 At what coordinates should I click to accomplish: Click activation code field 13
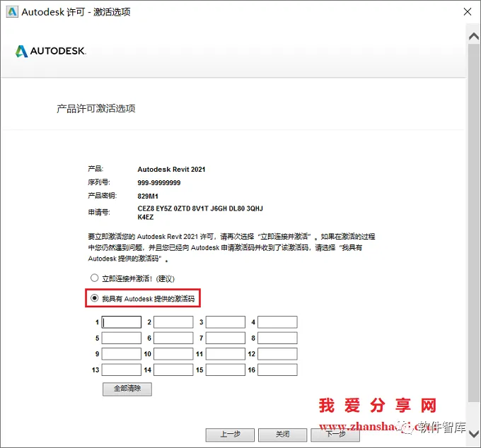tap(122, 370)
